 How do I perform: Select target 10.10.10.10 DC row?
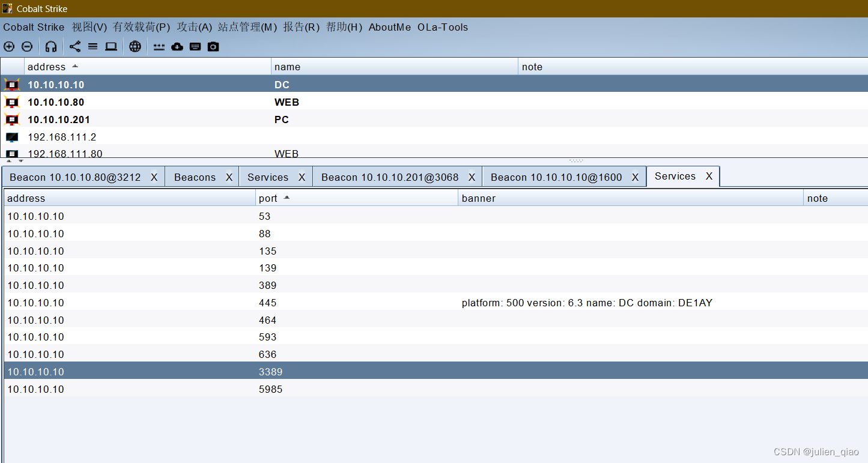click(434, 85)
